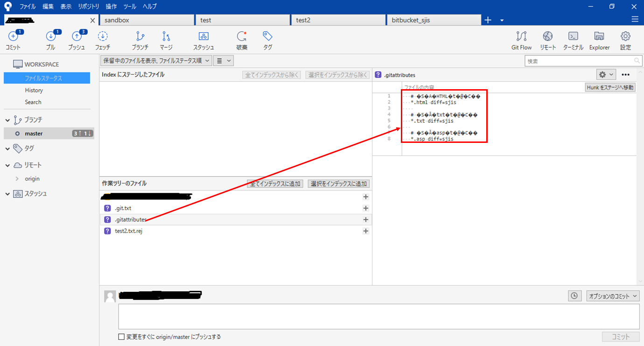Screen dimensions: 644x346
Task: Collapse the ブランチ section in sidebar
Action: tap(7, 120)
